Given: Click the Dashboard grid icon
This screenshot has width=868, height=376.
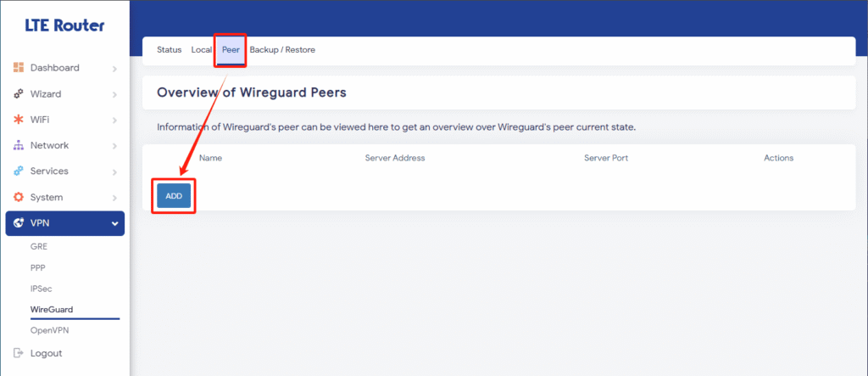Looking at the screenshot, I should pos(19,68).
